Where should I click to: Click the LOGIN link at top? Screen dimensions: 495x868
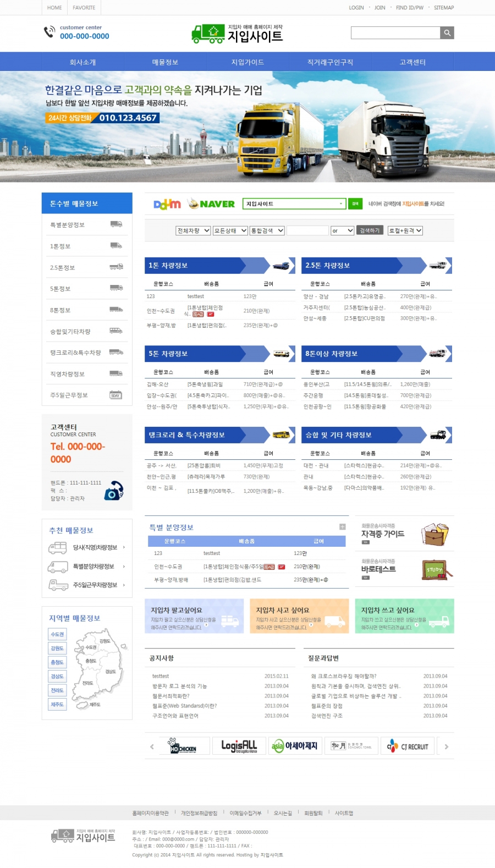tap(356, 8)
